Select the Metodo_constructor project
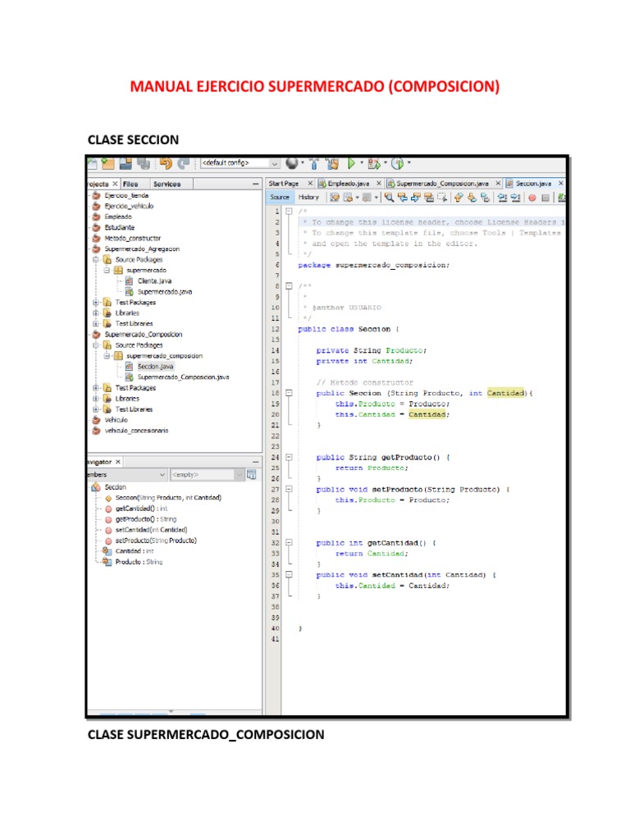This screenshot has height=840, width=630. [x=133, y=239]
